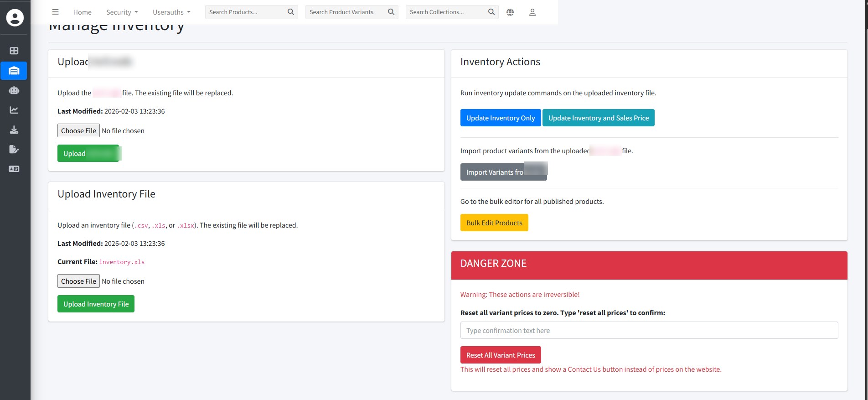Click Choose File under Upload Inventory File

tap(78, 281)
